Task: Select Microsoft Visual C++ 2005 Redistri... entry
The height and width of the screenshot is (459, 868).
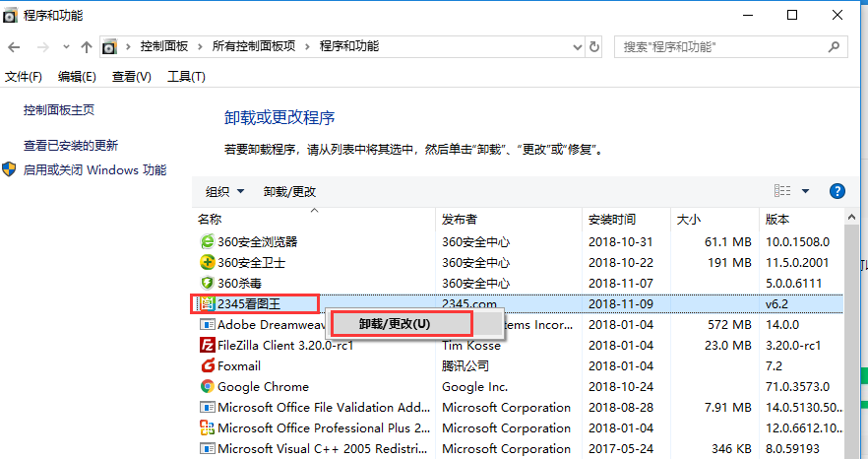Action: (x=323, y=448)
